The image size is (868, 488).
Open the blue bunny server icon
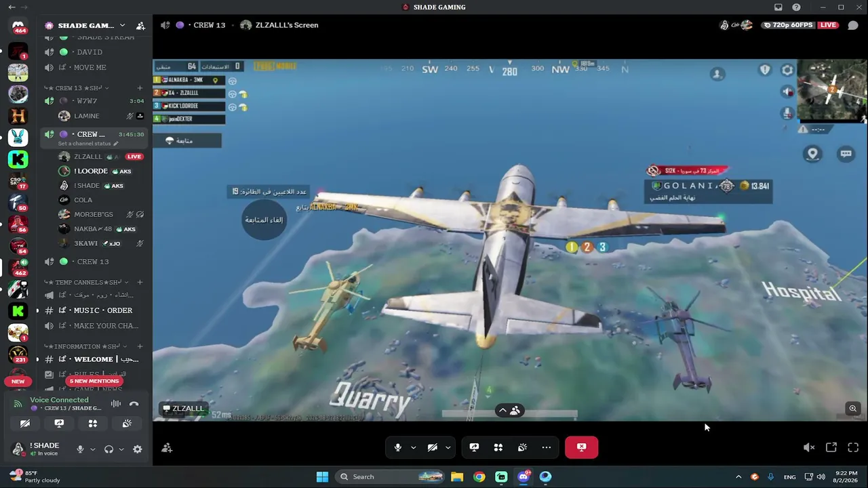[18, 138]
